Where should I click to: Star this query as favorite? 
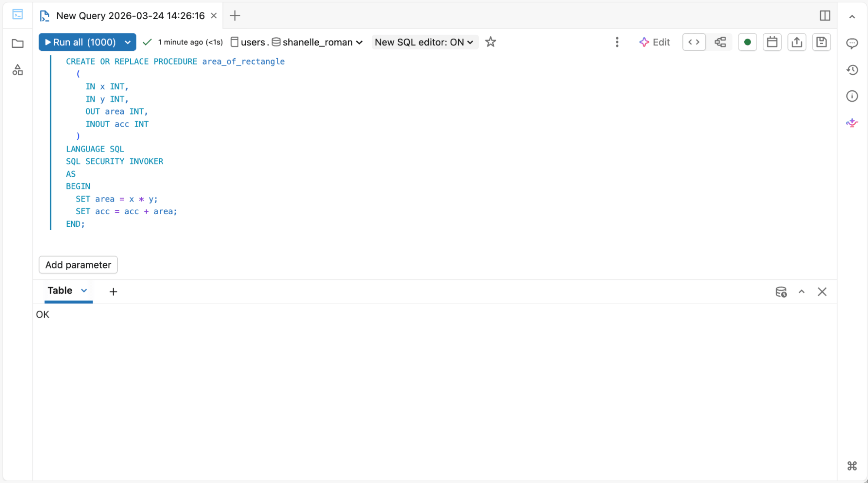(490, 42)
